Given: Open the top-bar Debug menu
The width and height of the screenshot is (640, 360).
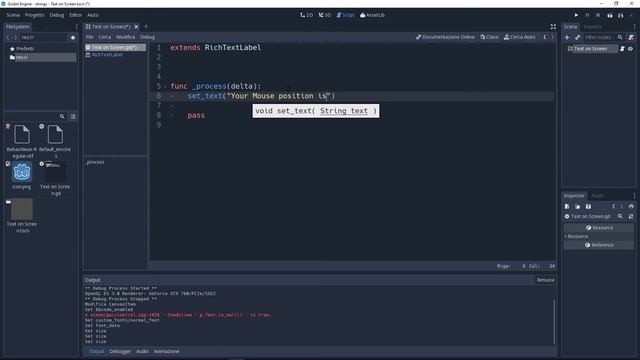Looking at the screenshot, I should click(x=57, y=15).
